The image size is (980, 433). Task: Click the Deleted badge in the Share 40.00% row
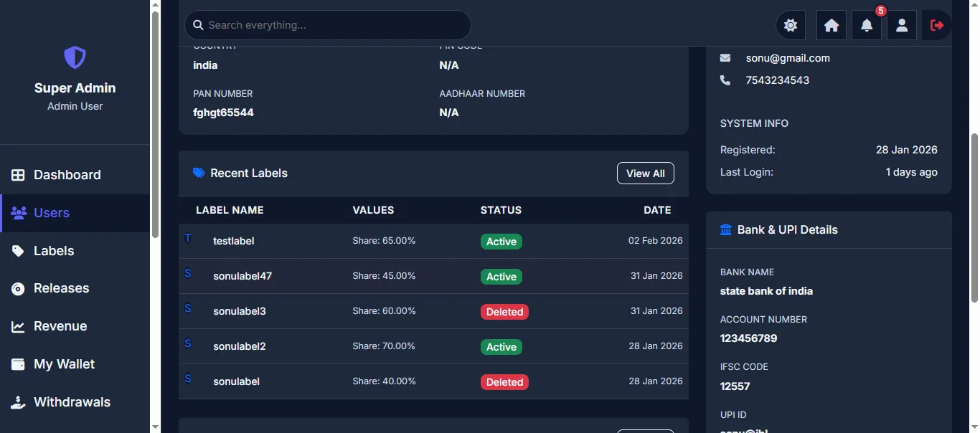tap(504, 382)
